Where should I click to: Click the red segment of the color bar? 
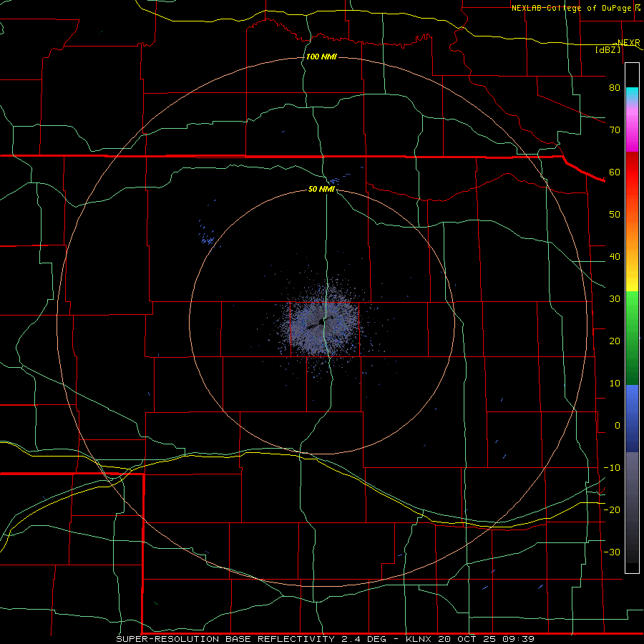632,172
